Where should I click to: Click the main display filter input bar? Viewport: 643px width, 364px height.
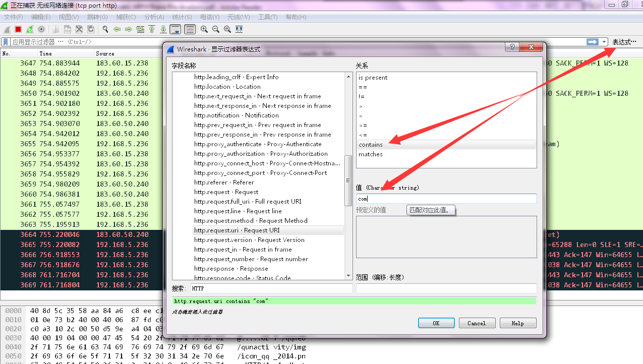(298, 42)
